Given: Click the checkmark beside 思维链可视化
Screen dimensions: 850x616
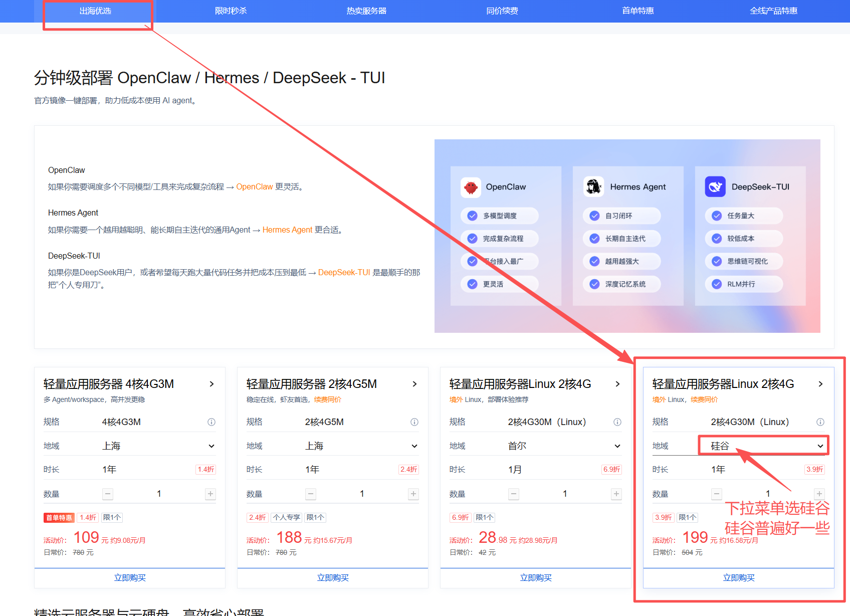Looking at the screenshot, I should [x=717, y=261].
